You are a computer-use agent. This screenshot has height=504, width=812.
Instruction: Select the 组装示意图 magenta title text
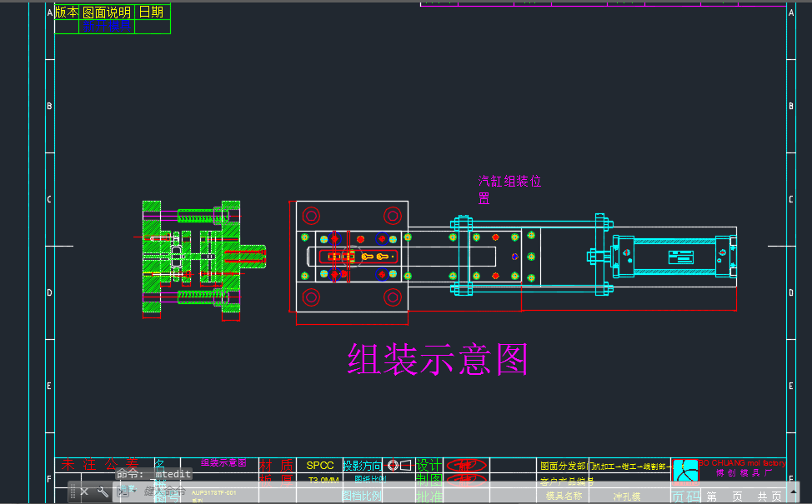coord(438,358)
